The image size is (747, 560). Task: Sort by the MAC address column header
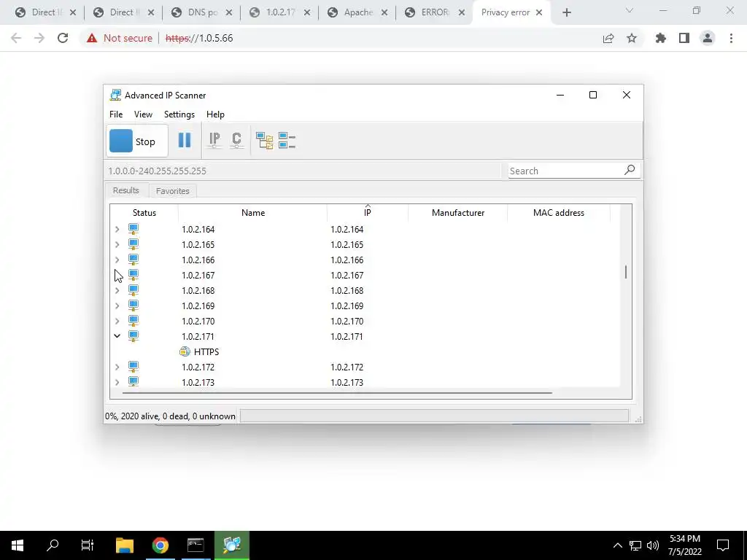tap(558, 213)
